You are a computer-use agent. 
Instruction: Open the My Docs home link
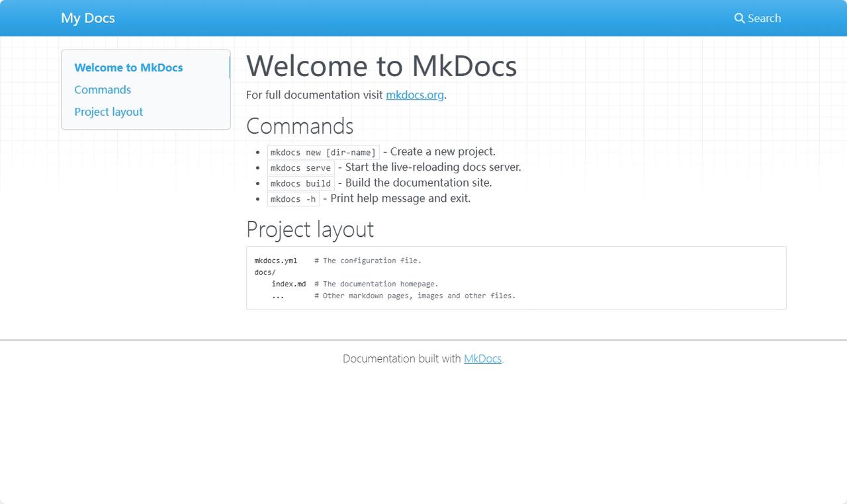[88, 18]
